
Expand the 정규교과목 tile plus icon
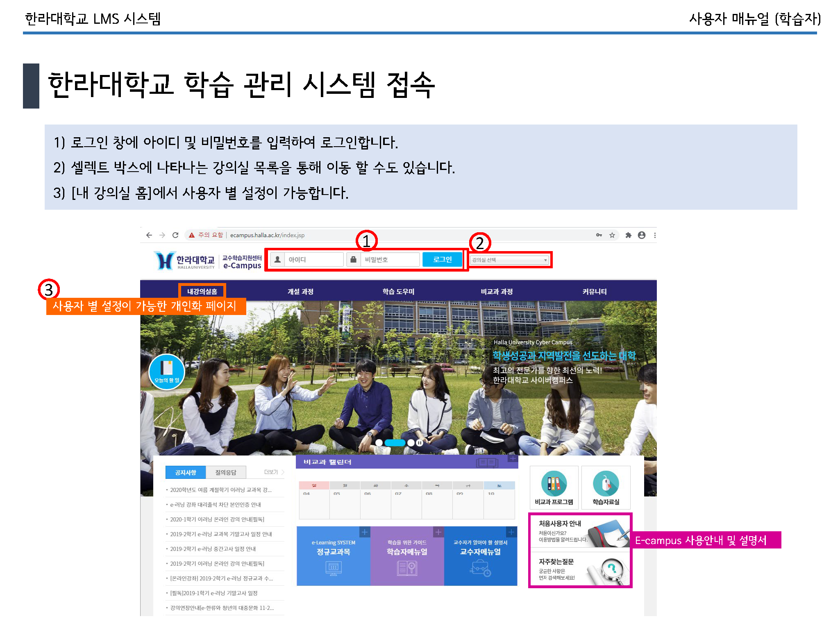365,532
